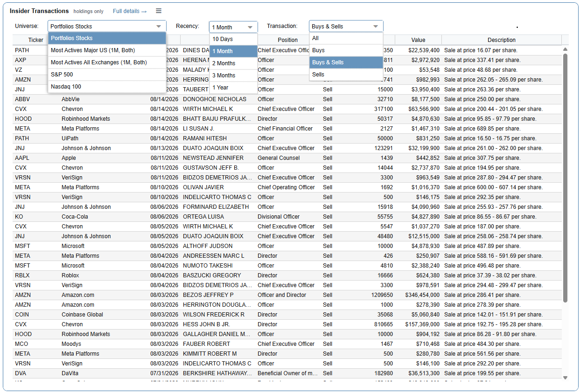Expand the Transaction dropdown

coord(346,27)
